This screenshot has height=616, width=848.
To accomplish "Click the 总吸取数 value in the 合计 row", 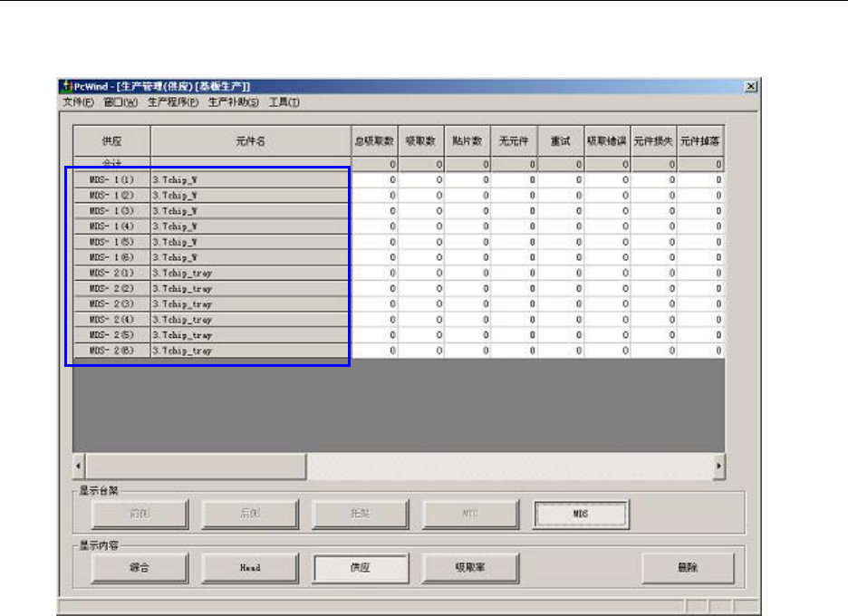I will coord(375,164).
